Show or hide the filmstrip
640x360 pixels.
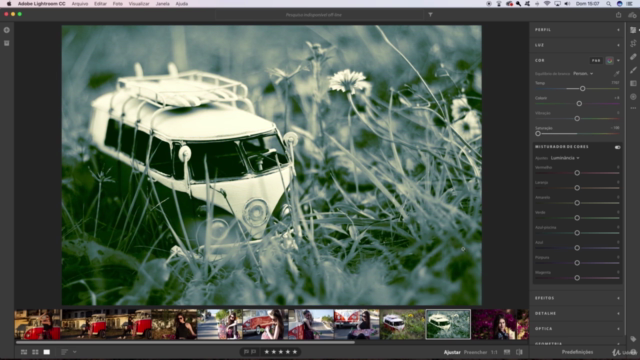507,352
